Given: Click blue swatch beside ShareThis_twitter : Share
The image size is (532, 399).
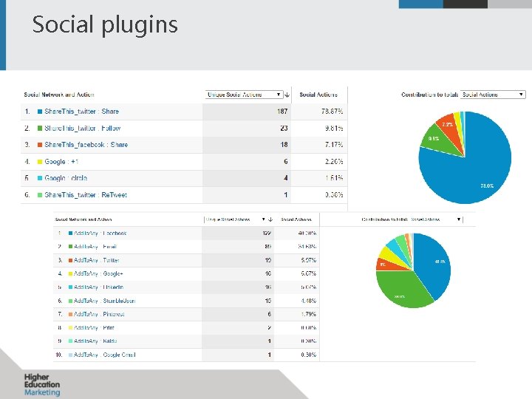Looking at the screenshot, I should coord(40,112).
